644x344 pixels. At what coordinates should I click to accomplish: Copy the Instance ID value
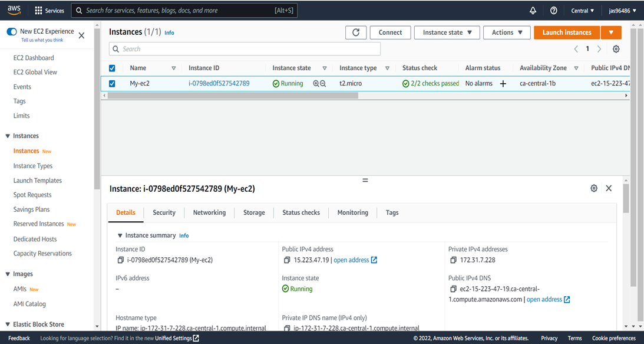click(120, 260)
